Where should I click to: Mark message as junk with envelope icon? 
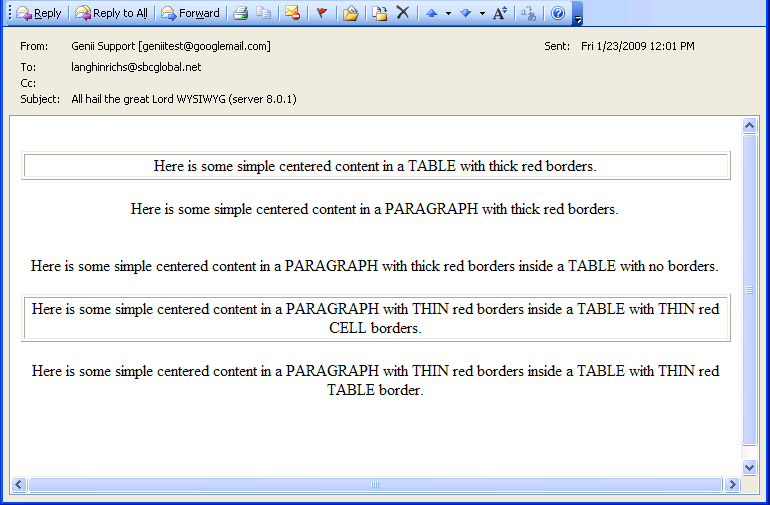(292, 13)
